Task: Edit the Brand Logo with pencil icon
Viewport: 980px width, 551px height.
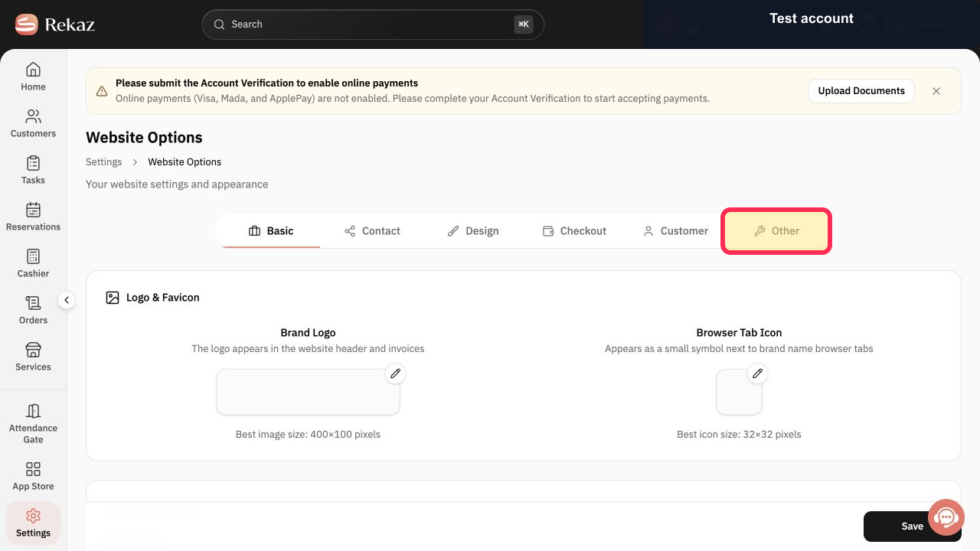Action: pyautogui.click(x=395, y=373)
